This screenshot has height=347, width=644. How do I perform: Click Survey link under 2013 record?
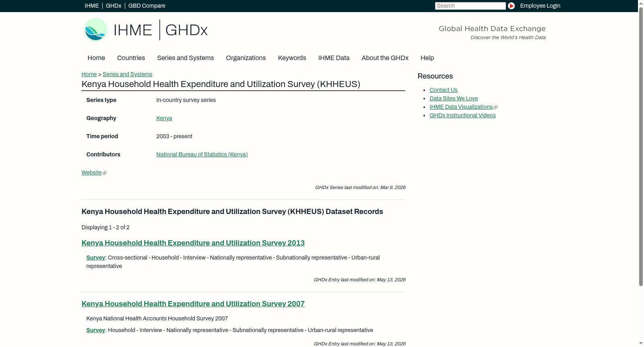pyautogui.click(x=95, y=258)
